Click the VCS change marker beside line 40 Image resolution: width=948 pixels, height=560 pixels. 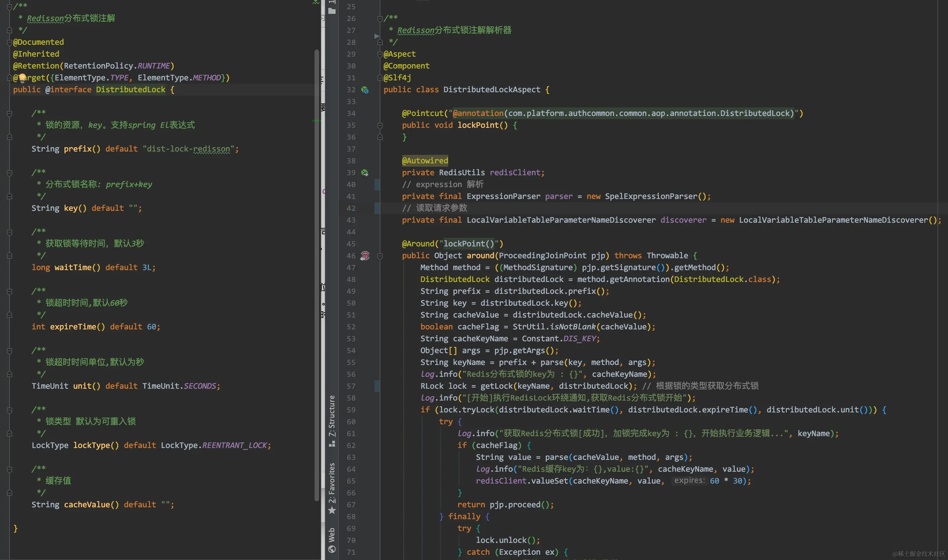point(377,184)
